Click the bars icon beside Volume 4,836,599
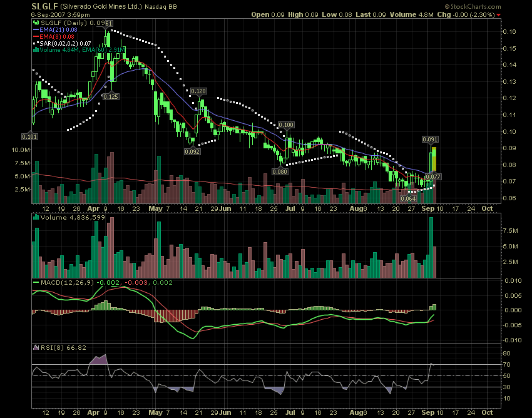Viewport: 532px width, 418px height. [x=36, y=217]
